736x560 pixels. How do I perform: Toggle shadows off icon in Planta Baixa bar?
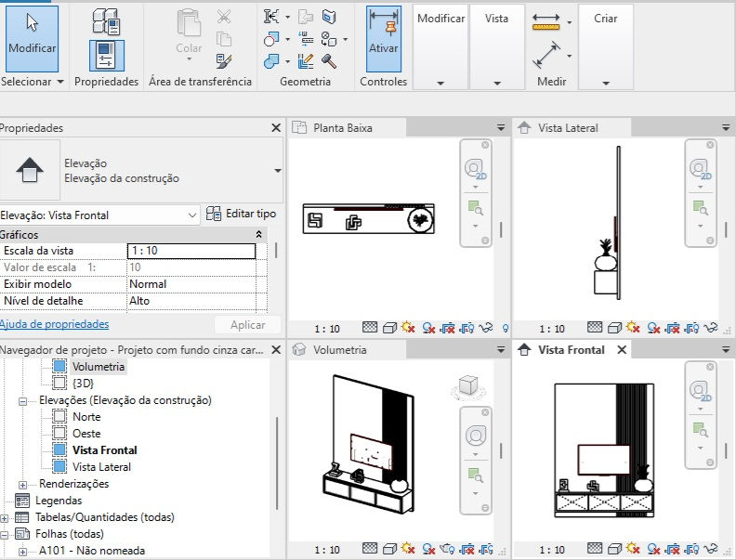(428, 328)
